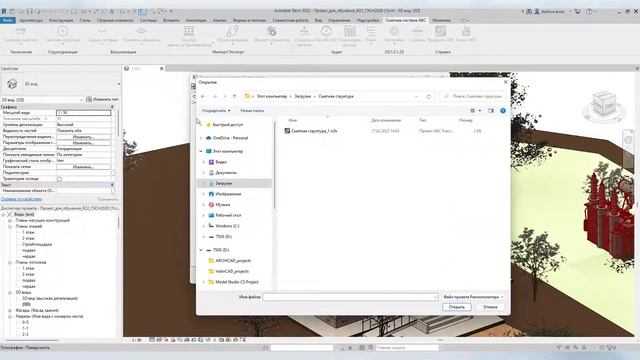
Task: Click the user account name in title bar
Action: click(x=552, y=11)
